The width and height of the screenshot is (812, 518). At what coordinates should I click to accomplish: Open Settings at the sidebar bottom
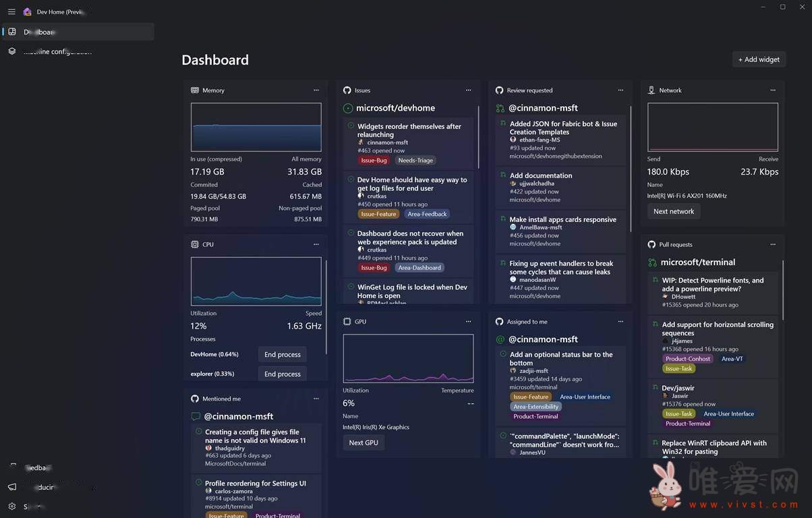click(x=78, y=507)
